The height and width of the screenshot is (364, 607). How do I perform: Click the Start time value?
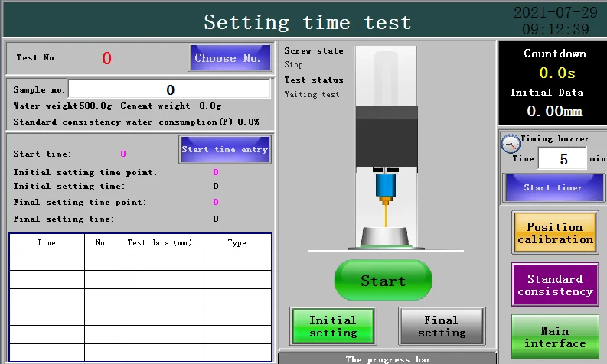pos(123,154)
